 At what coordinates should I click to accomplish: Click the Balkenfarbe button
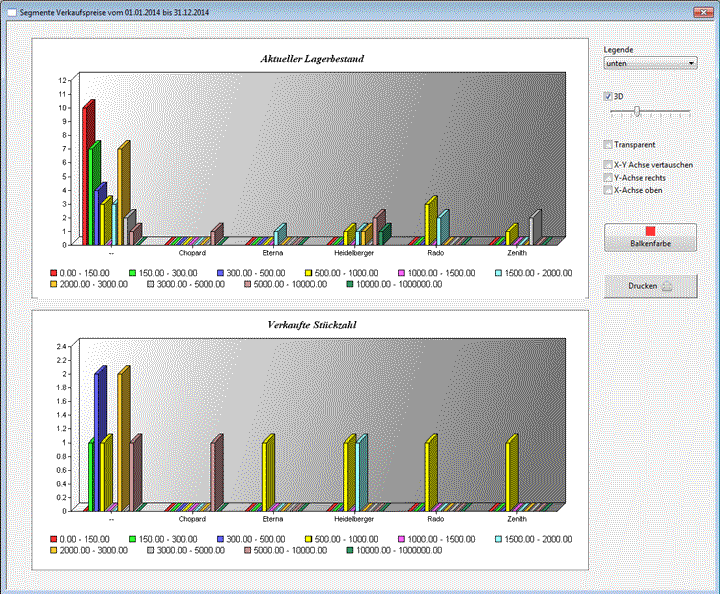coord(650,238)
